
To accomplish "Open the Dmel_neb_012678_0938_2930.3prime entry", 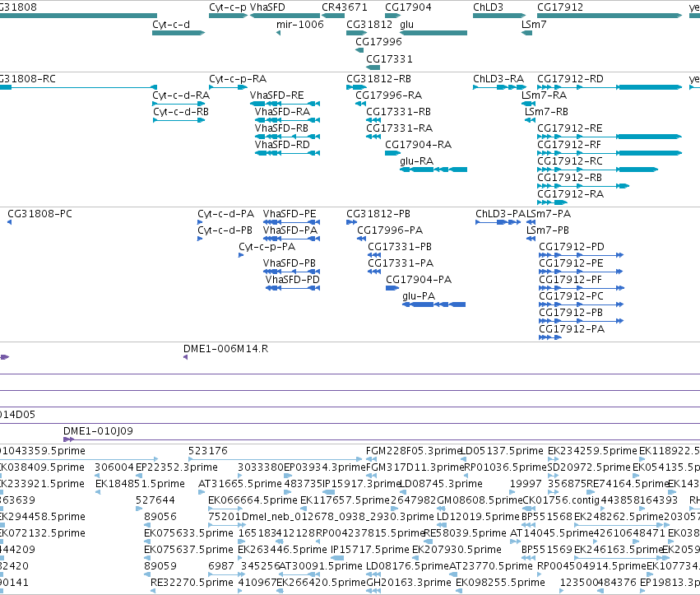I will [x=338, y=517].
